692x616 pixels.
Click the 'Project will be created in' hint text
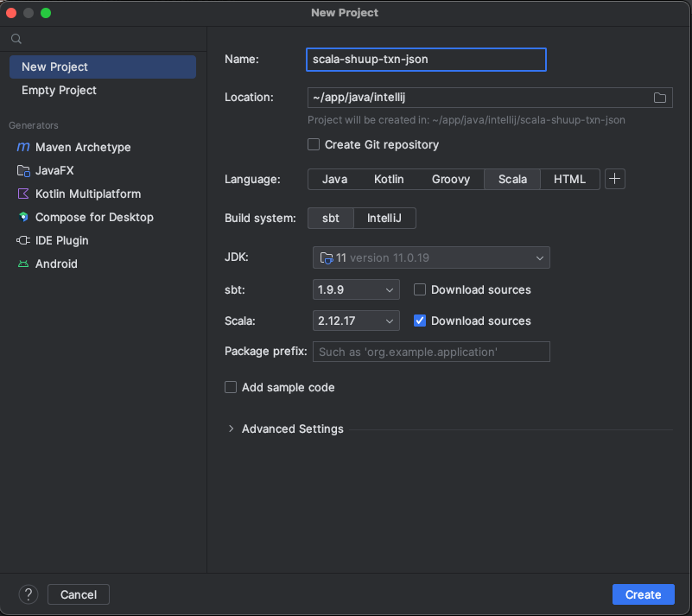(x=466, y=120)
